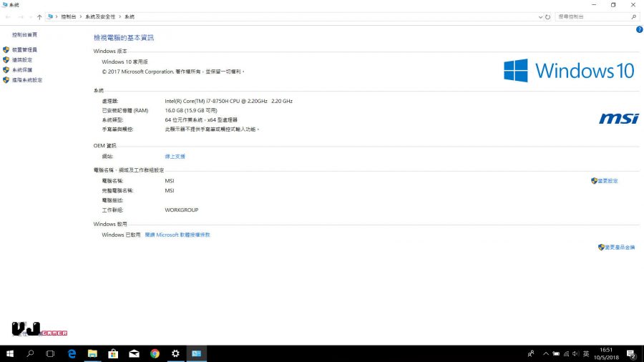Expand chevron after 系統及安全性 breadcrumb

click(120, 17)
